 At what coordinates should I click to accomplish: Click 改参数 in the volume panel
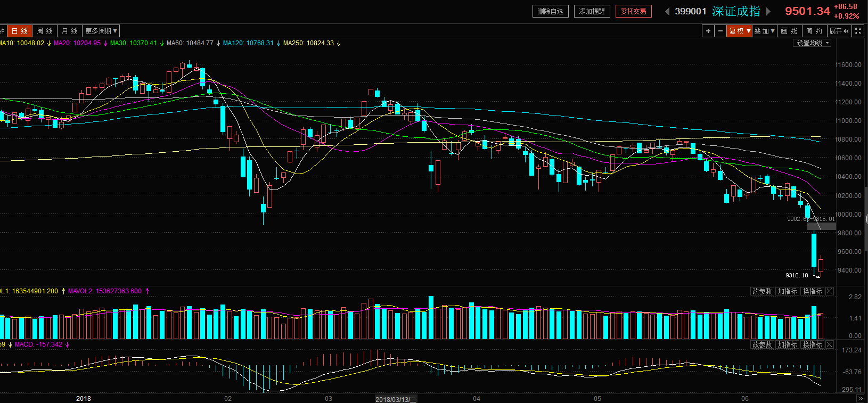[x=761, y=291]
